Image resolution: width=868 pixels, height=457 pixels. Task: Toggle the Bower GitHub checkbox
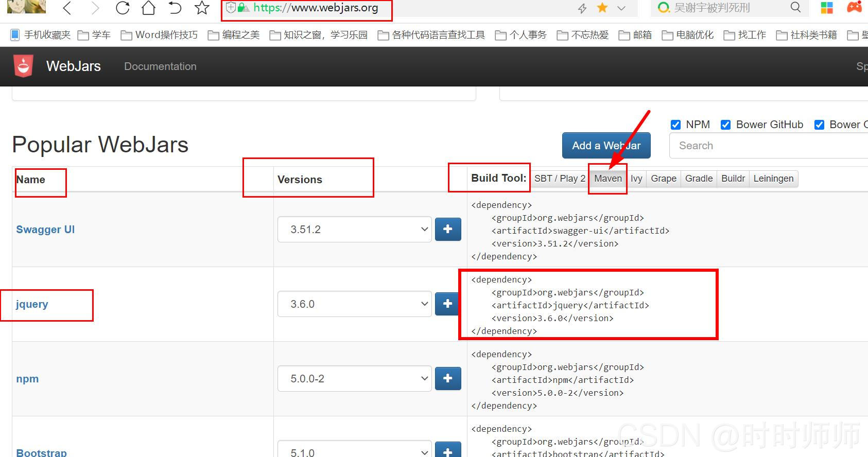(726, 125)
